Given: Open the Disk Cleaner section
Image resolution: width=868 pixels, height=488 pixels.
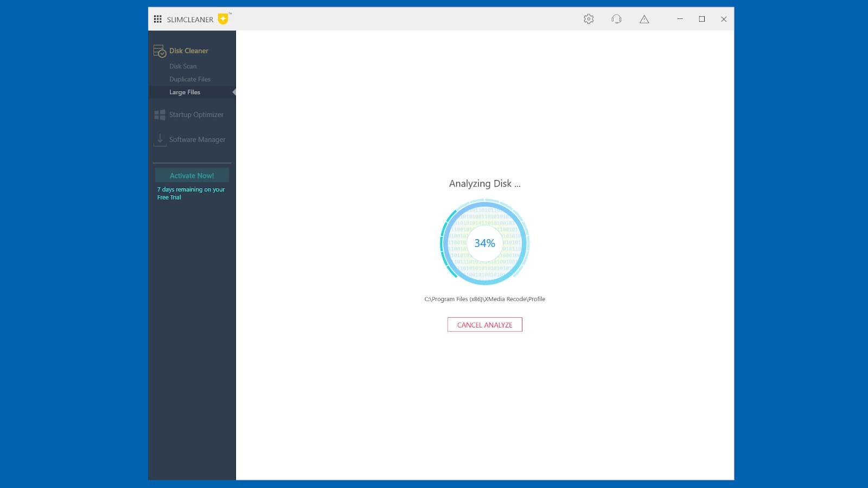Looking at the screenshot, I should (x=189, y=51).
